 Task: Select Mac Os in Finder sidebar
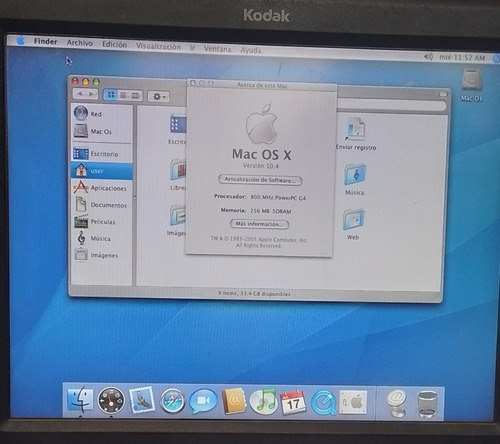[101, 131]
